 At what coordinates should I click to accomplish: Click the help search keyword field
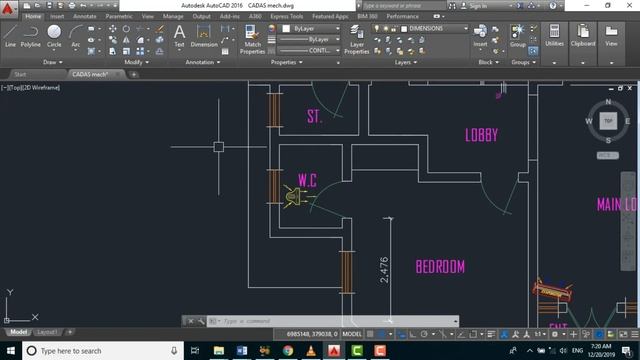tap(404, 6)
